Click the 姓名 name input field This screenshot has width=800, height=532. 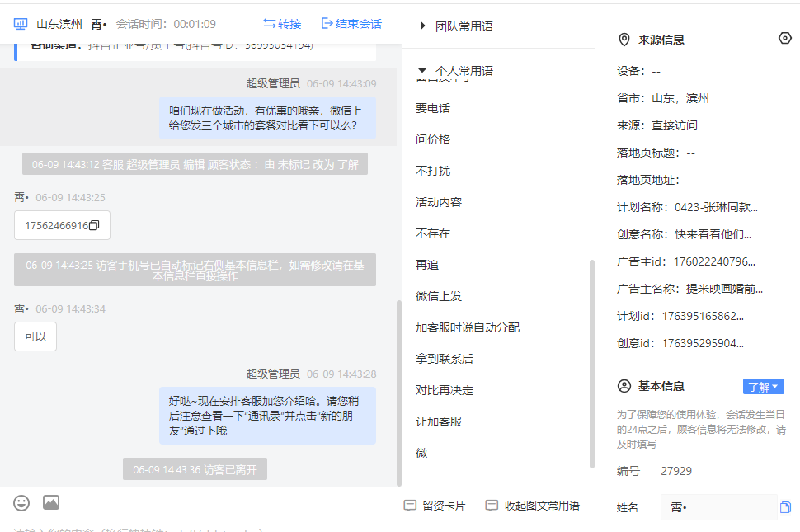(x=718, y=507)
